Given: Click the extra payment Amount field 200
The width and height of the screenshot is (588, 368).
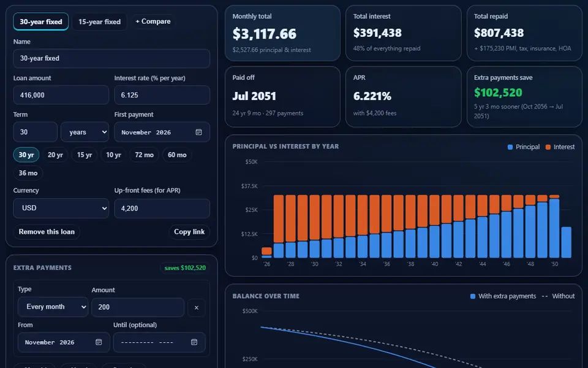Looking at the screenshot, I should pos(138,307).
